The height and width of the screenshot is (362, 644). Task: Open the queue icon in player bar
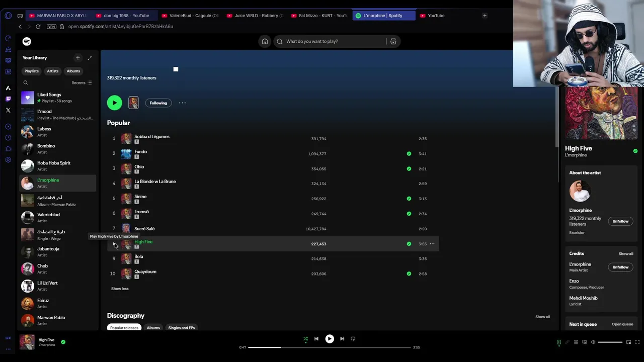tap(576, 342)
